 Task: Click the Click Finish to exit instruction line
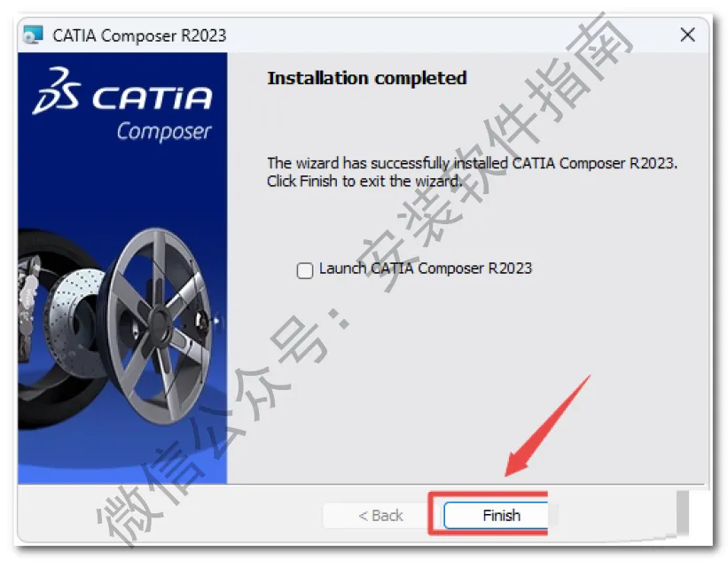tap(364, 181)
